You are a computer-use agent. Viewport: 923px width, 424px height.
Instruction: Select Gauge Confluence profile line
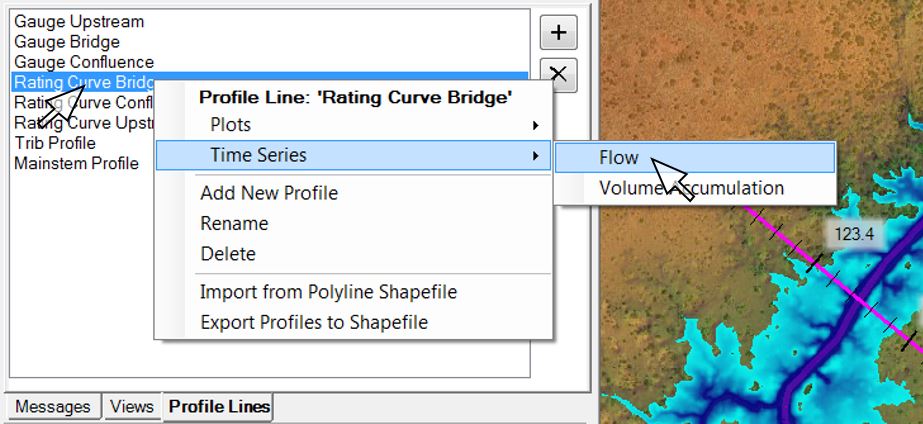[84, 62]
